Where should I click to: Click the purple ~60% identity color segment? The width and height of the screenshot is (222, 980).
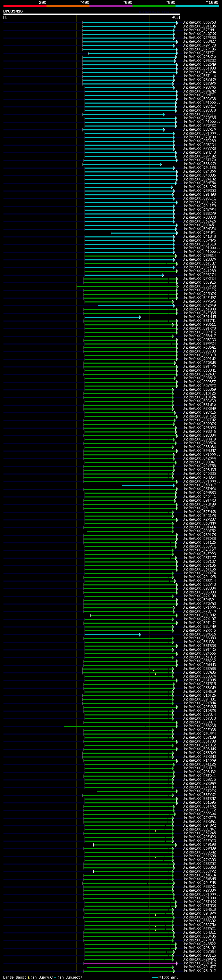click(x=111, y=6)
